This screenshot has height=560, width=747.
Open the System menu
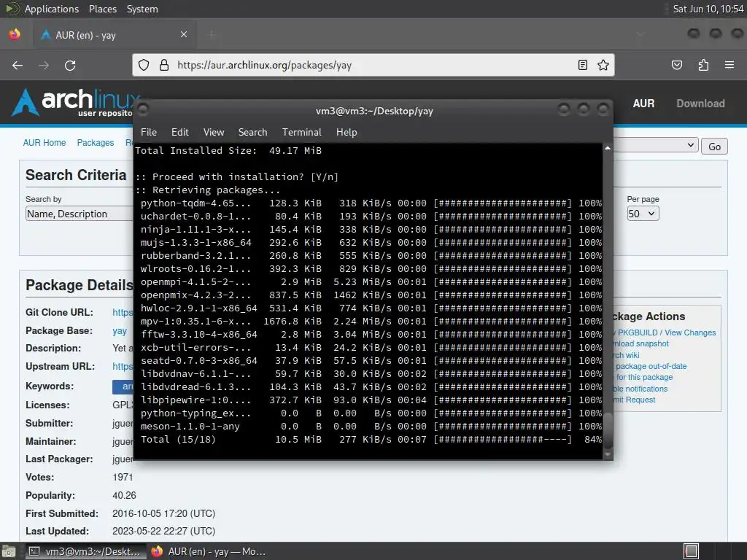click(142, 9)
